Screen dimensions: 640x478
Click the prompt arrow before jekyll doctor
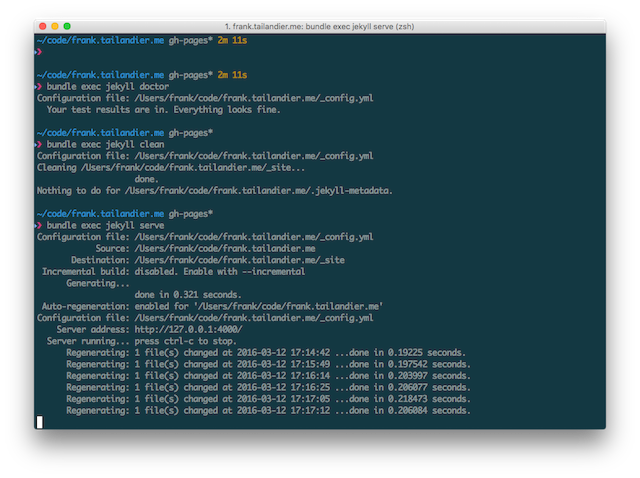tap(39, 87)
